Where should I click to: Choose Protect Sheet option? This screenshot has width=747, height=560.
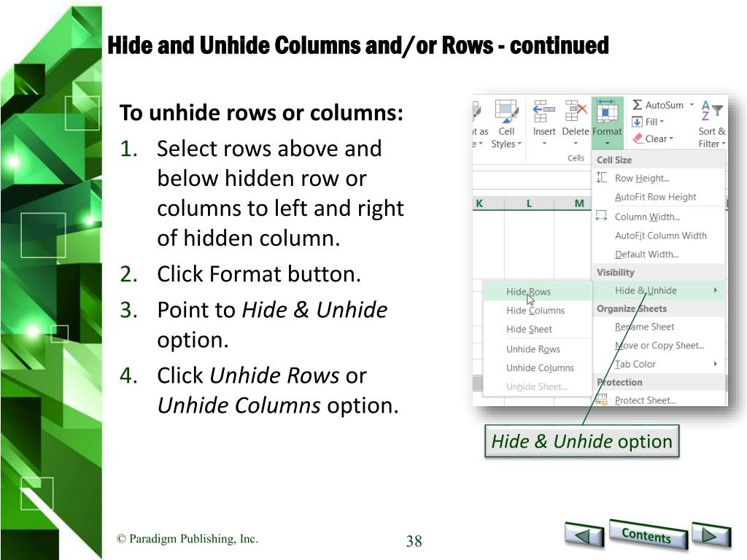tap(659, 400)
